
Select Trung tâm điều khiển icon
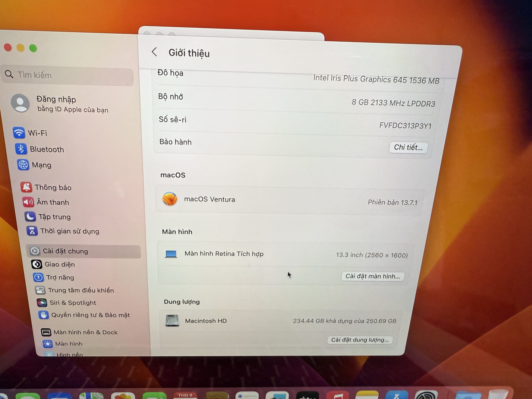(x=40, y=290)
